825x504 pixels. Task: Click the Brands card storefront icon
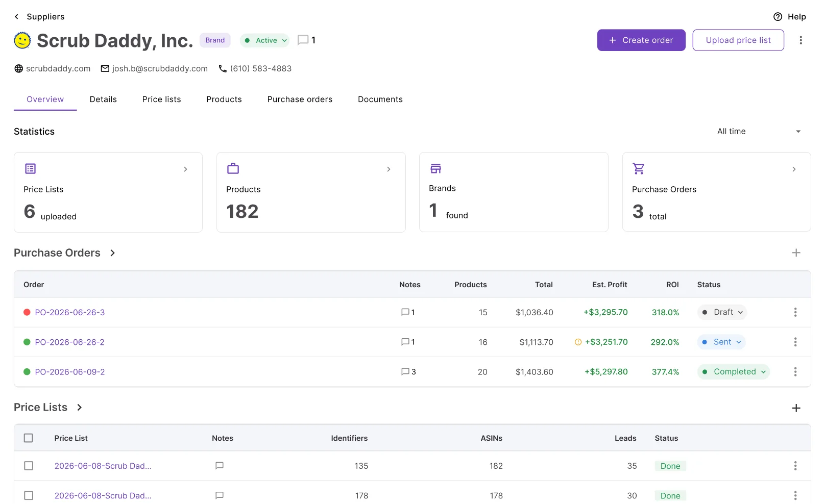pos(435,168)
